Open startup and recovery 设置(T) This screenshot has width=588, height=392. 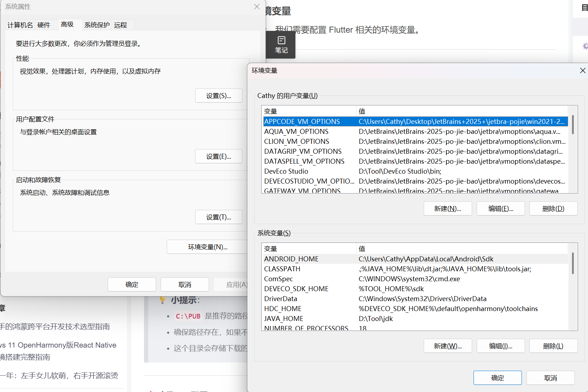point(218,217)
